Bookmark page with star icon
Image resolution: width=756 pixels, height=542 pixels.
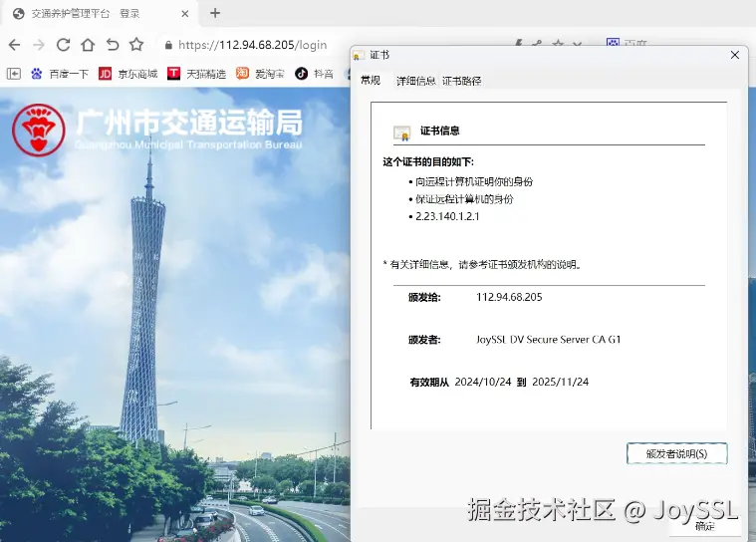(x=136, y=45)
